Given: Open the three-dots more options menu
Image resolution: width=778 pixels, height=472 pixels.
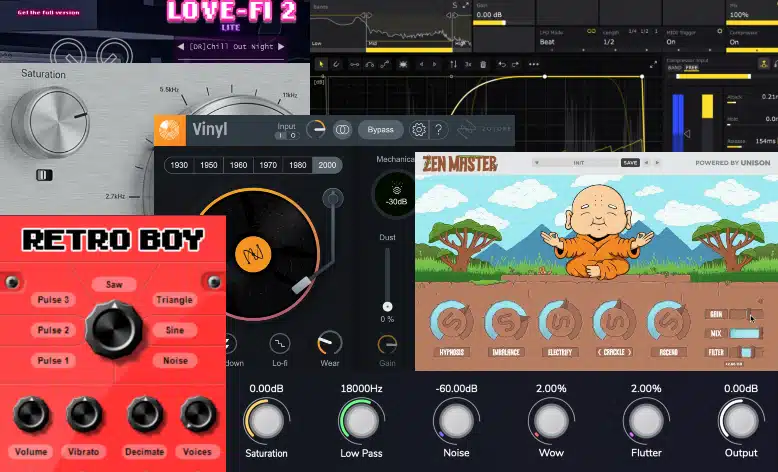Looking at the screenshot, I should pyautogui.click(x=534, y=64).
